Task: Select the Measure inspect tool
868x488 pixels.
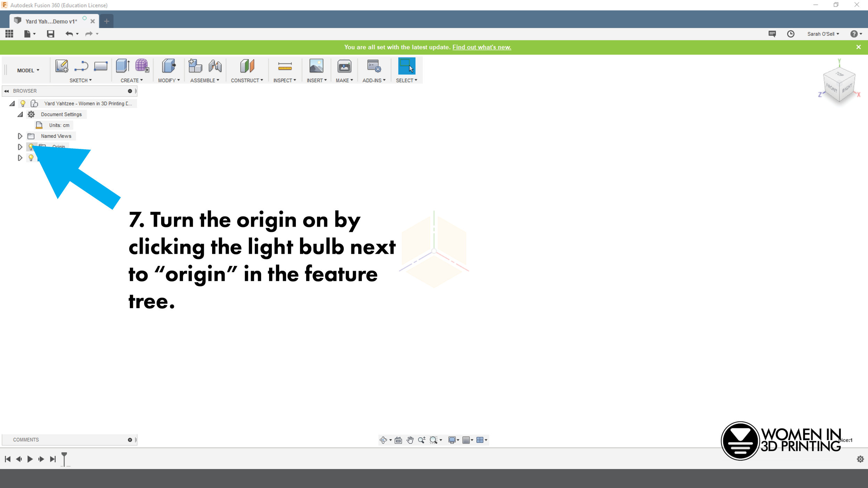Action: (x=285, y=66)
